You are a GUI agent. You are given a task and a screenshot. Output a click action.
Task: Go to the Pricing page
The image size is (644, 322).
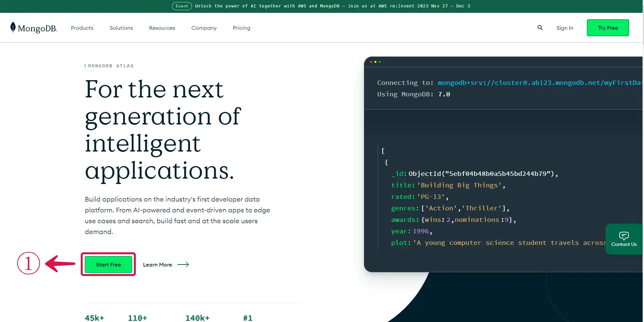coord(242,28)
